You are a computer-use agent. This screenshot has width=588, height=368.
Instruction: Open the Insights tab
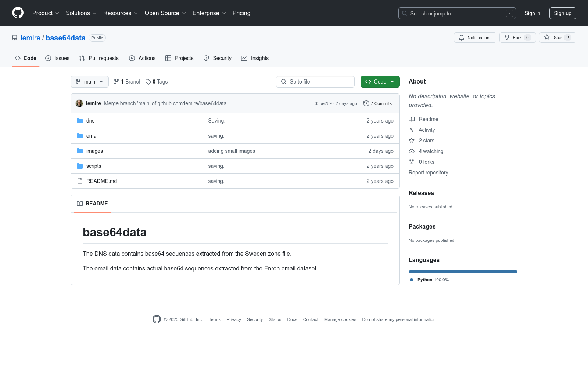click(255, 58)
